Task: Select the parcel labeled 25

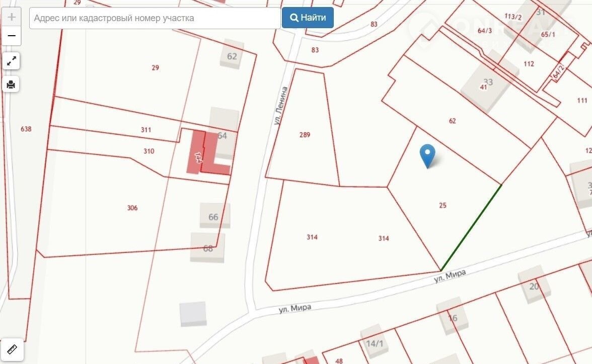Action: click(442, 206)
